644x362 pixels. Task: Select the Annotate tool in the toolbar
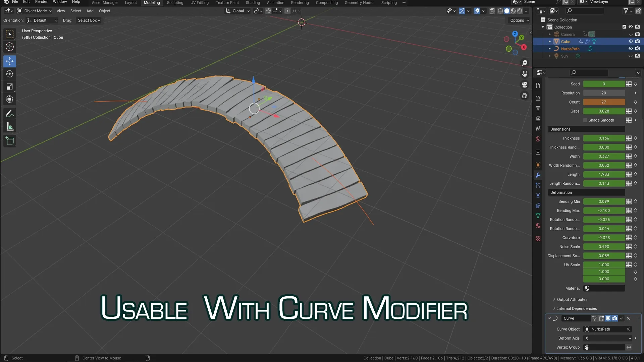click(9, 114)
